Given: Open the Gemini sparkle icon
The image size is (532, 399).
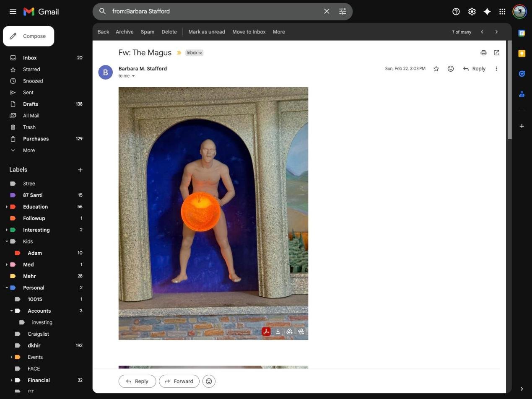Looking at the screenshot, I should [487, 11].
